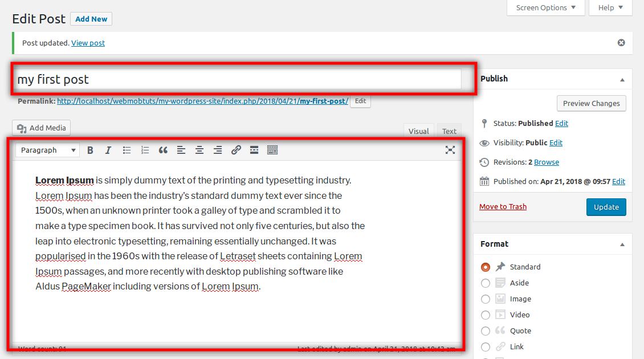644x359 pixels.
Task: Switch to the Text editor tab
Action: (x=449, y=131)
